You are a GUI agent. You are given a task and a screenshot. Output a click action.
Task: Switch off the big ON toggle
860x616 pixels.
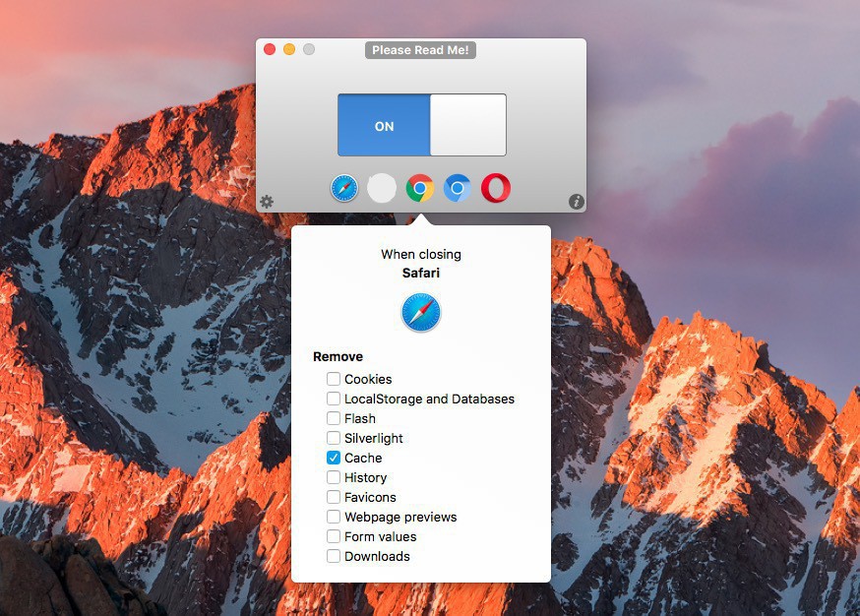[421, 125]
